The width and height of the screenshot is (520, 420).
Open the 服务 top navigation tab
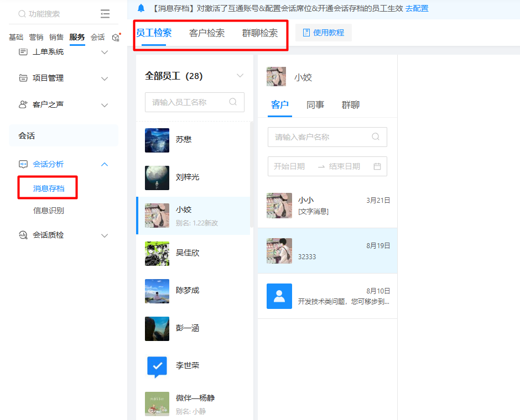tap(77, 37)
